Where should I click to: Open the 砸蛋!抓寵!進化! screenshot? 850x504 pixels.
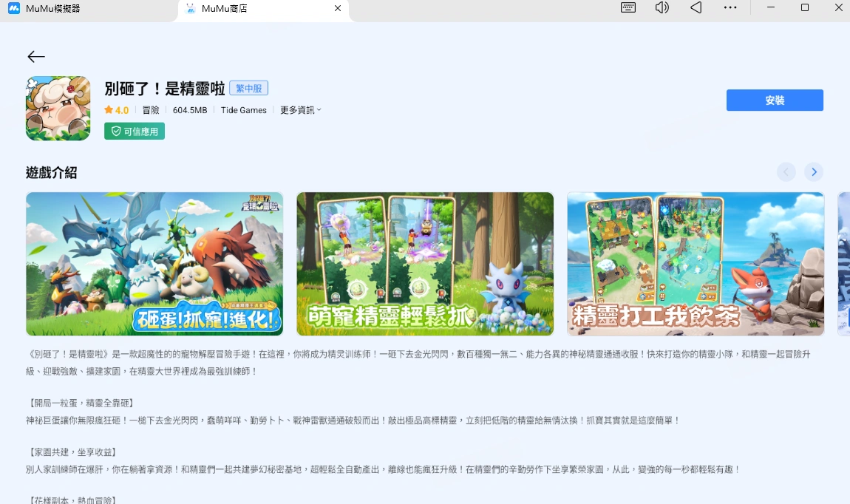(x=154, y=264)
